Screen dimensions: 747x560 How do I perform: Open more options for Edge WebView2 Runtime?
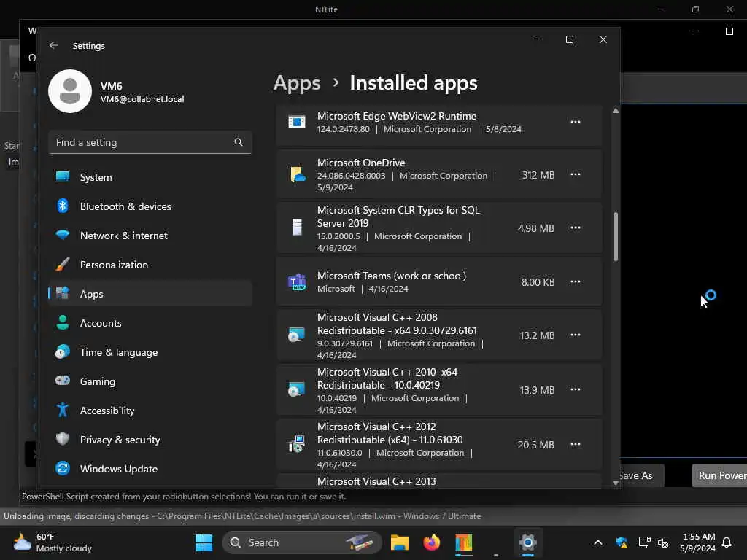576,122
